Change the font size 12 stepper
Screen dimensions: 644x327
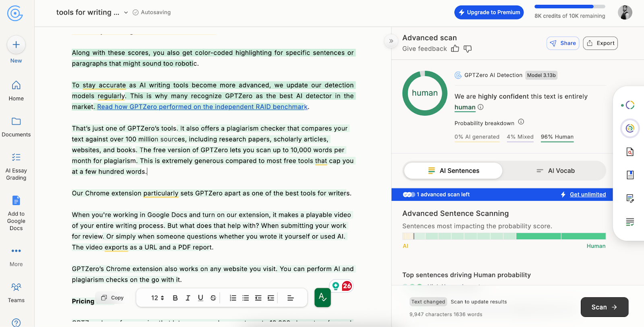click(x=157, y=298)
